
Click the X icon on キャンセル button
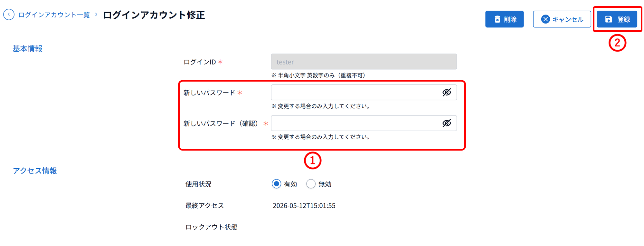coord(545,19)
